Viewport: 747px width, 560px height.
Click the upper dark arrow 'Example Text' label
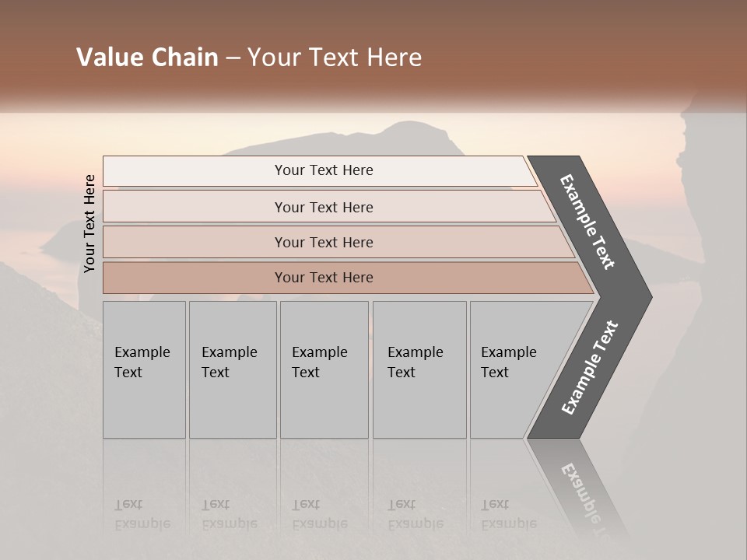pos(587,222)
